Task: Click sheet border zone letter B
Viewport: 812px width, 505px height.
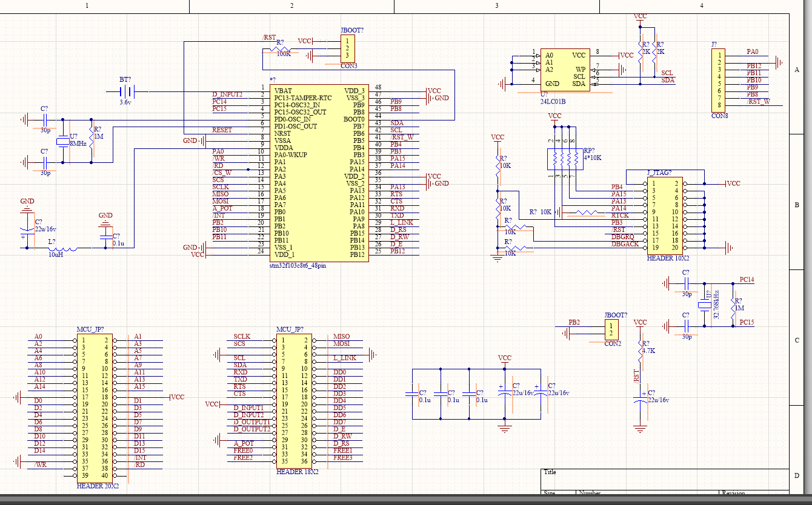Action: (797, 205)
